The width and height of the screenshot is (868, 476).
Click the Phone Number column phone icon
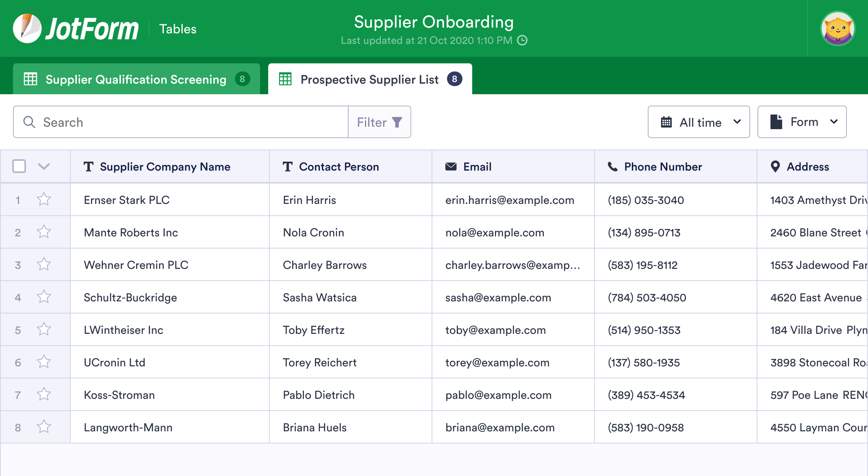pyautogui.click(x=612, y=167)
